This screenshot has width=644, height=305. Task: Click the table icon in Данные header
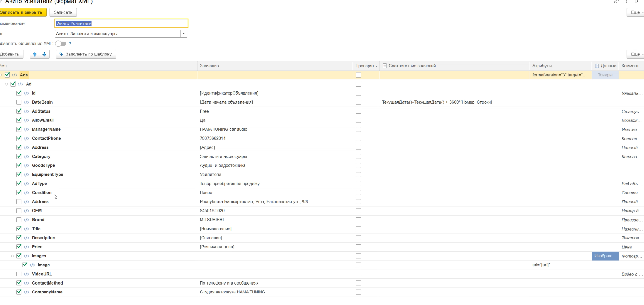597,66
